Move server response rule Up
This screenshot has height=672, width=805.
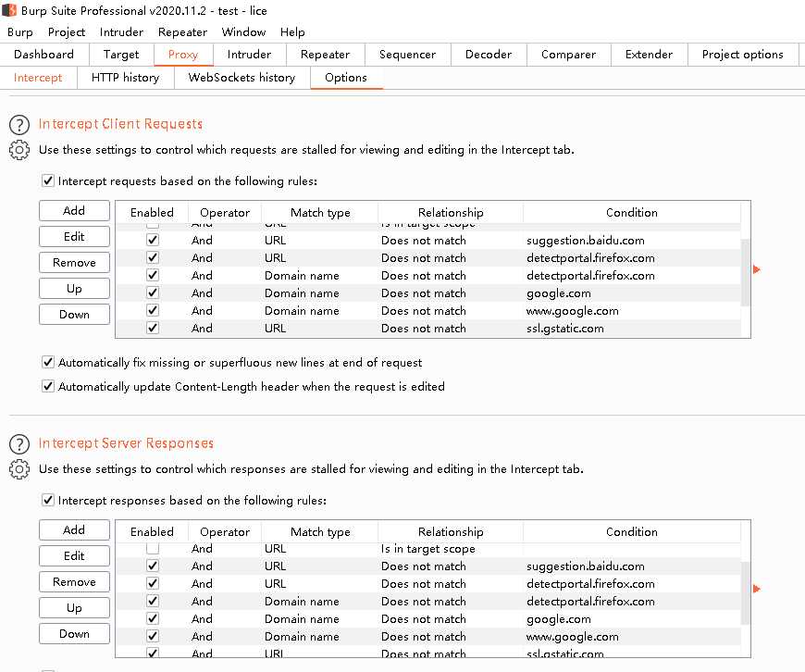click(x=74, y=608)
